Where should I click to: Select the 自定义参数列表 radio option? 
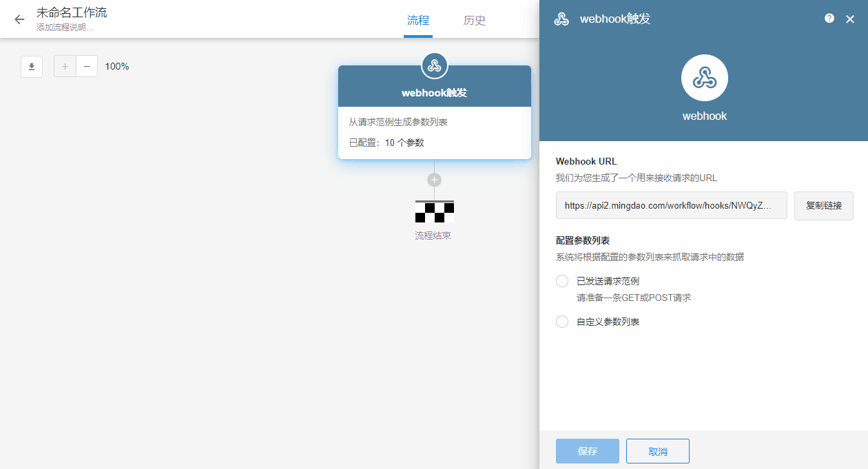pos(562,322)
